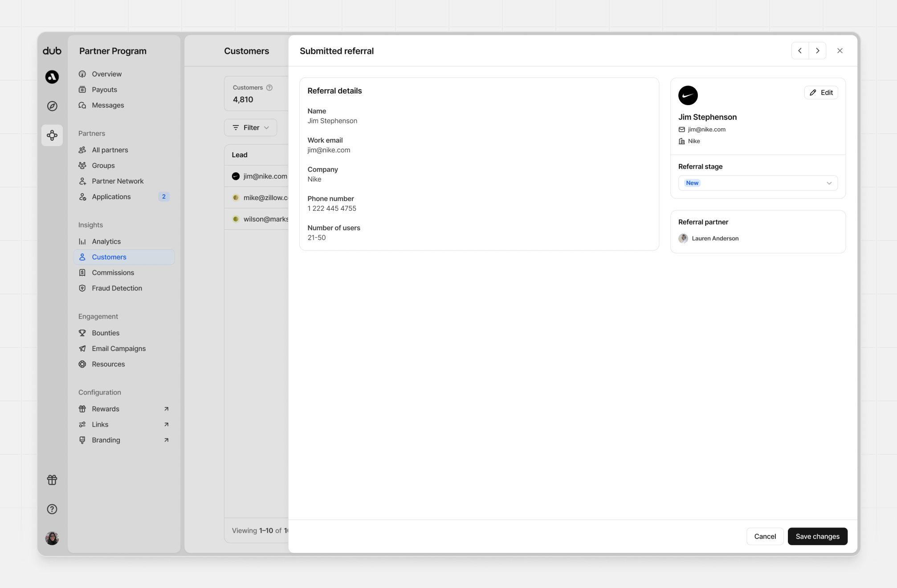
Task: Click the Cancel button
Action: [x=765, y=536]
